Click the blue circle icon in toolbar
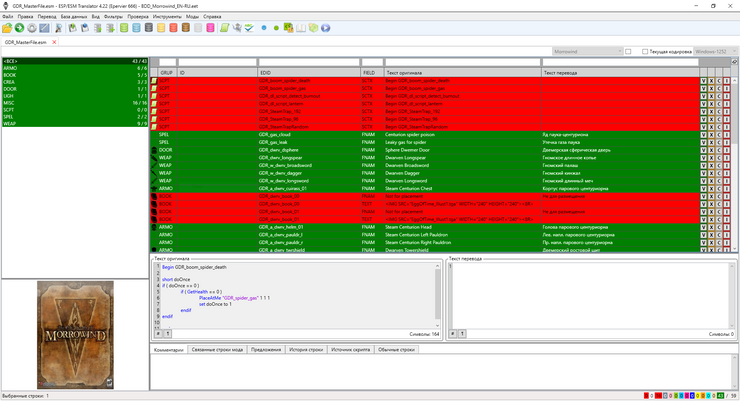The image size is (740, 401). click(x=263, y=28)
